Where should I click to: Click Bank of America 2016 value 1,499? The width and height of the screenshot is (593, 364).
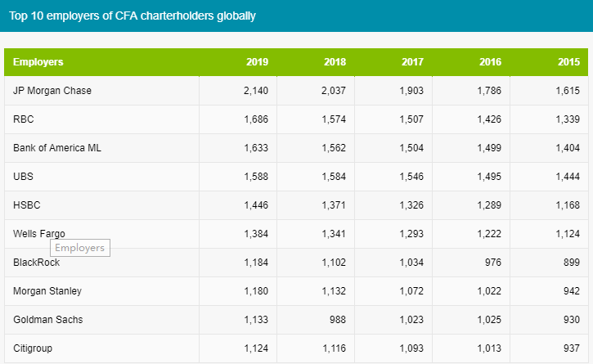click(489, 148)
